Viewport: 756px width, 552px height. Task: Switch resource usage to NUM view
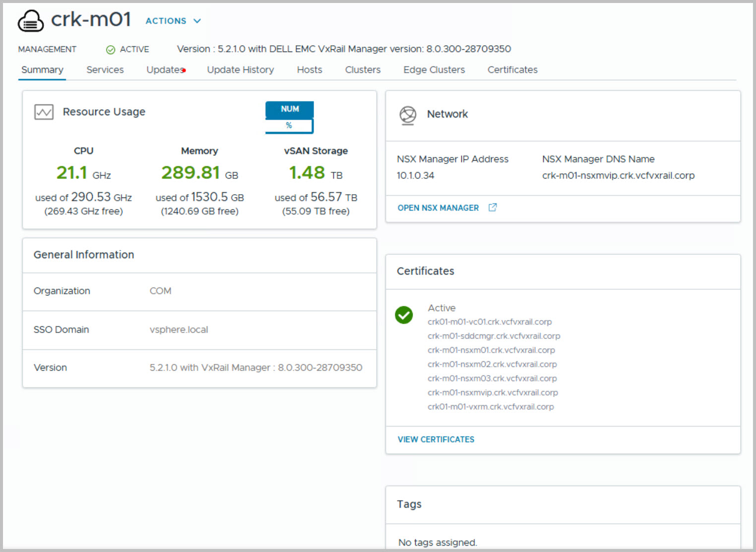(290, 109)
